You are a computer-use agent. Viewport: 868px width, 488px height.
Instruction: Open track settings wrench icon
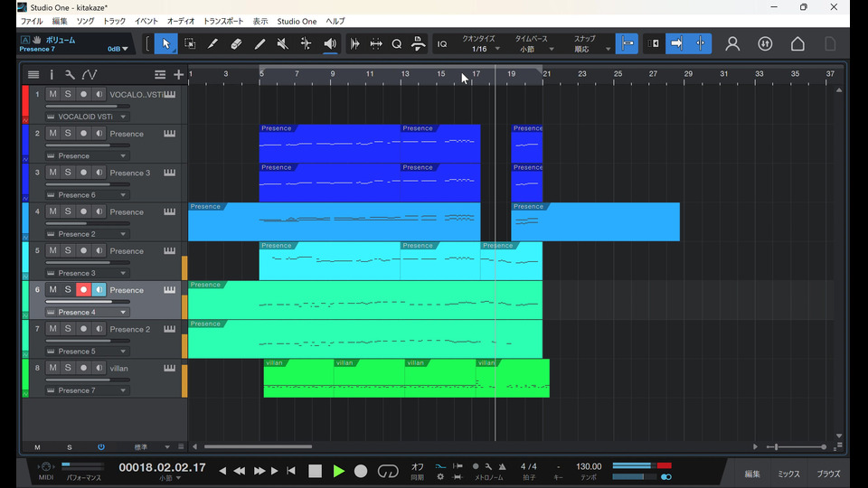(70, 74)
